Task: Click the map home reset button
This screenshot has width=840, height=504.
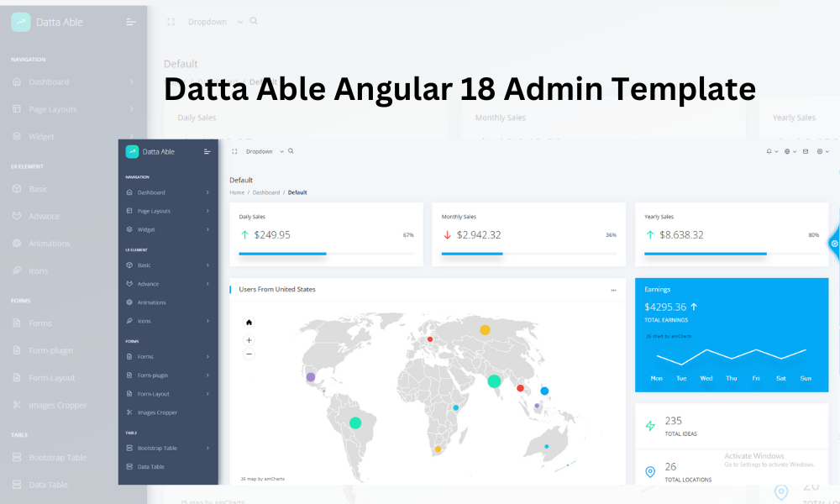Action: 249,322
